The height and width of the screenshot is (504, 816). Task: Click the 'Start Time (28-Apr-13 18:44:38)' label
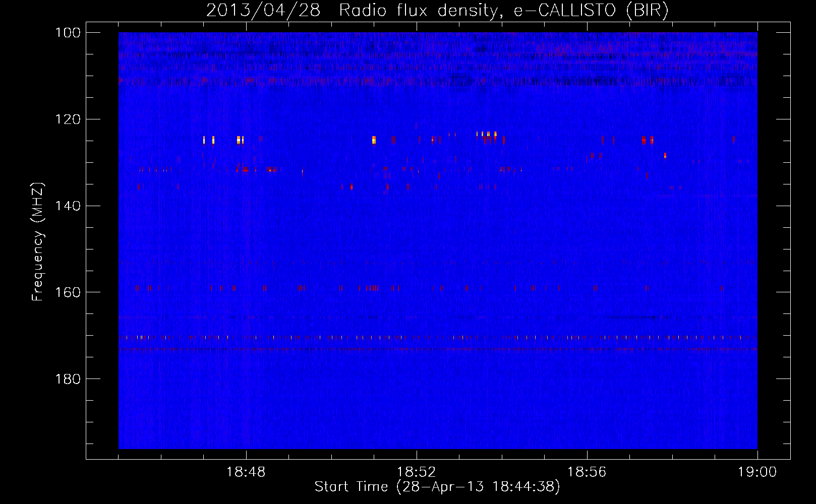coord(437,487)
